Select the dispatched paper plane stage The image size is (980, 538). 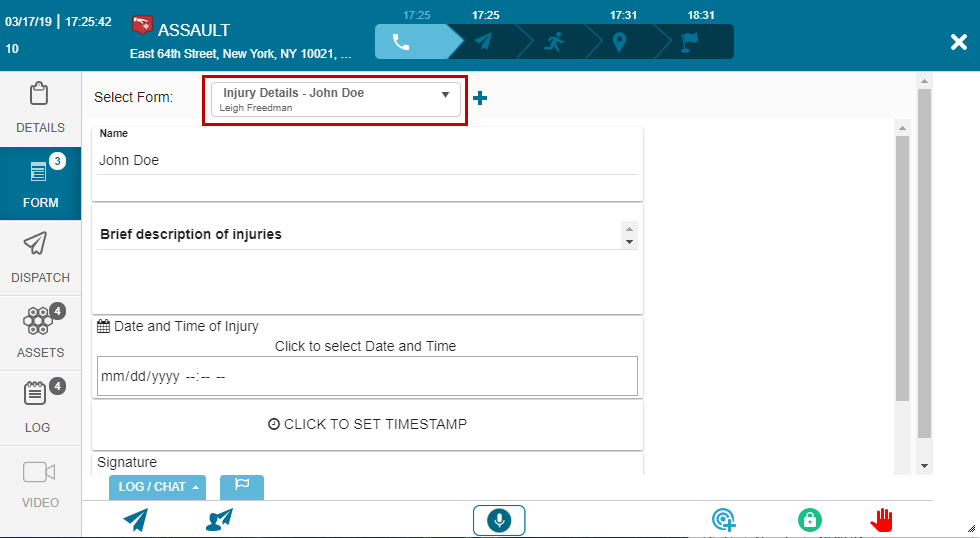point(482,42)
